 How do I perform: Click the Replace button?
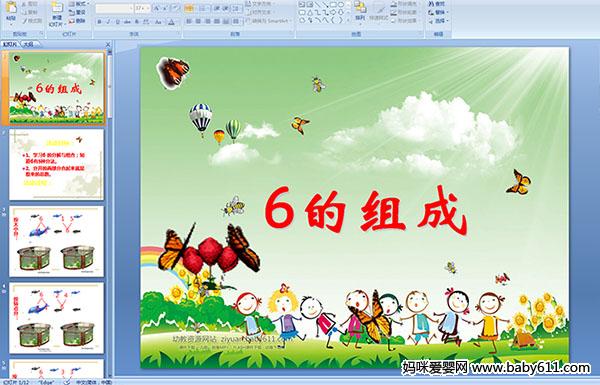[x=437, y=12]
